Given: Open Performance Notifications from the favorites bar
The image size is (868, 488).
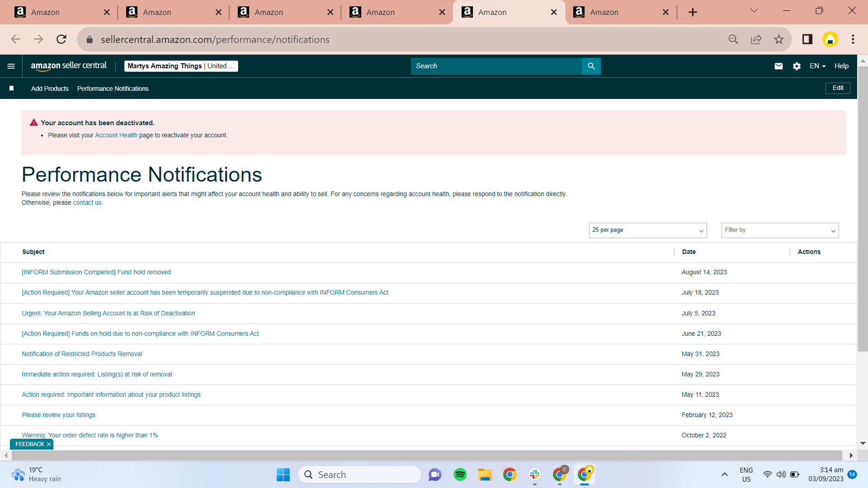Looking at the screenshot, I should click(x=113, y=89).
